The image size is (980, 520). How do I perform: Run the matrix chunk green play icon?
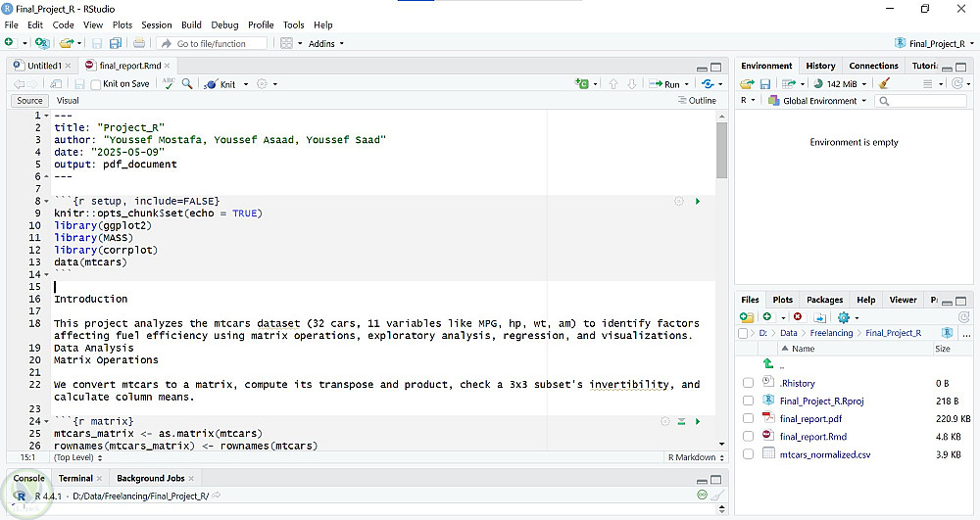pyautogui.click(x=698, y=421)
